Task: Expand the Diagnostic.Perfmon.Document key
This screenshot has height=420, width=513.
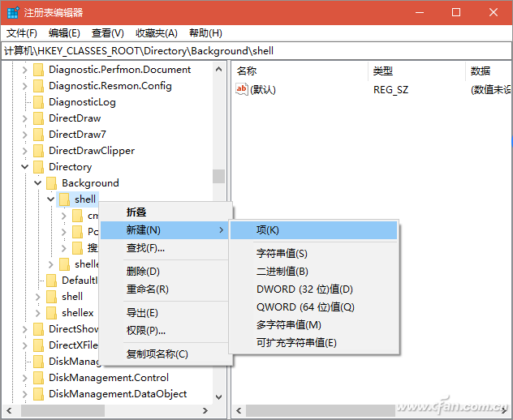Action: click(x=25, y=70)
